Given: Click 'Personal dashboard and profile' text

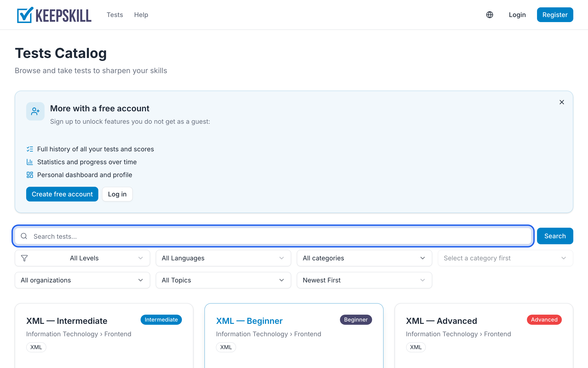Looking at the screenshot, I should [x=85, y=175].
